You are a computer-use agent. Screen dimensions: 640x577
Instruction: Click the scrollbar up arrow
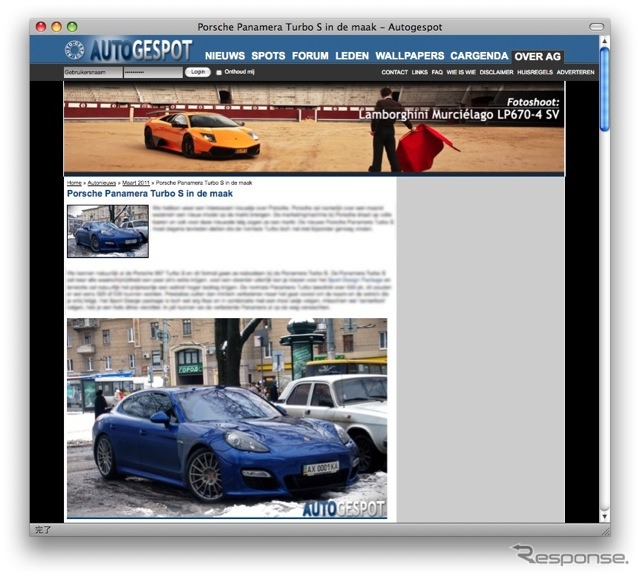coord(604,41)
